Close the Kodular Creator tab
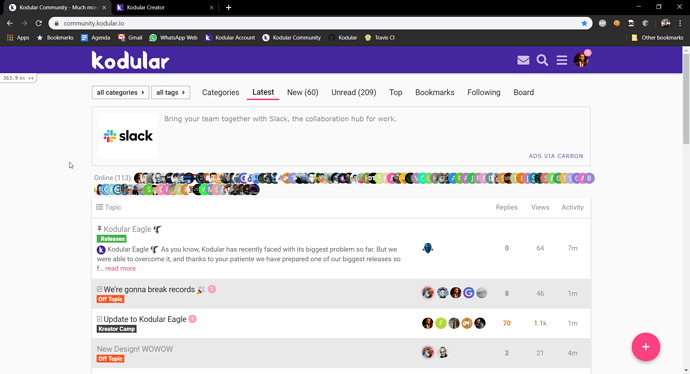 pos(211,7)
